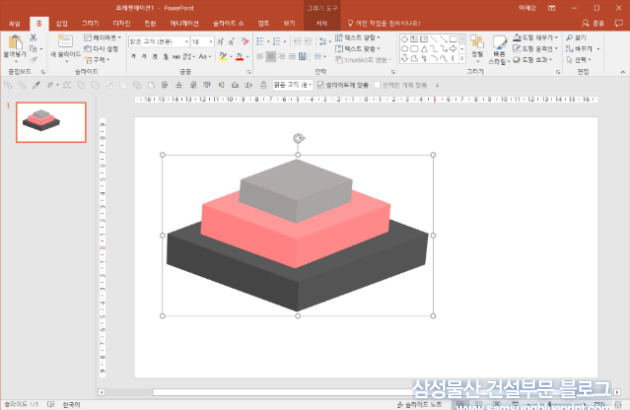Image resolution: width=630 pixels, height=410 pixels.
Task: Click the Cut scissors icon
Action: (x=33, y=38)
